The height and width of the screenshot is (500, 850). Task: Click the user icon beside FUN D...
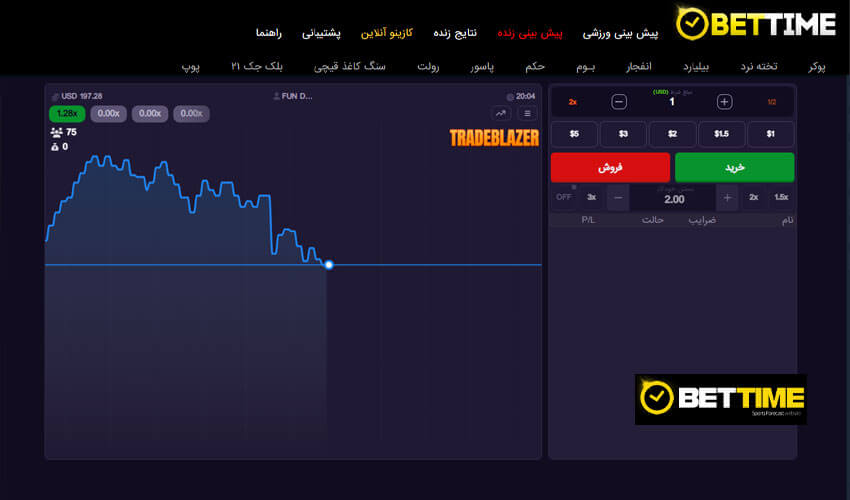[276, 97]
